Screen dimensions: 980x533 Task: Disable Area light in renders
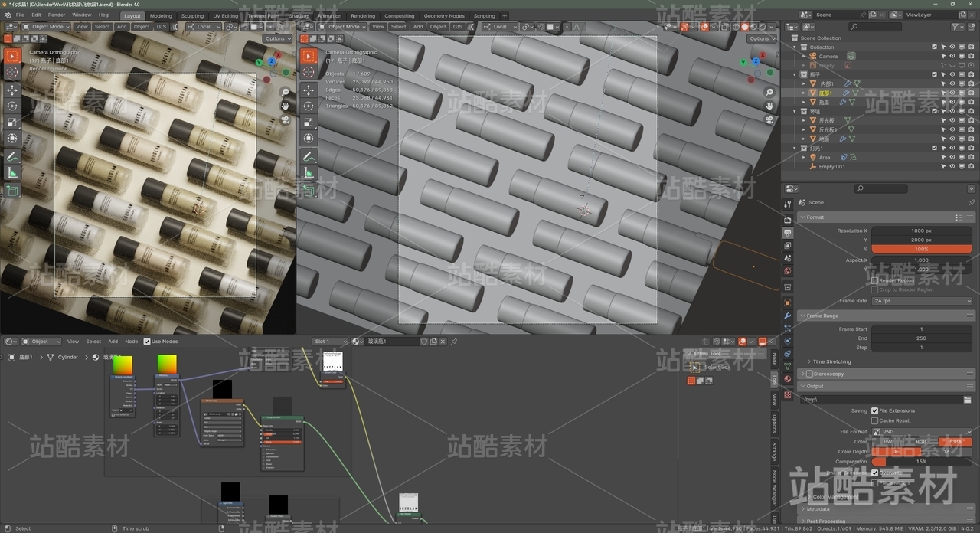[x=971, y=157]
